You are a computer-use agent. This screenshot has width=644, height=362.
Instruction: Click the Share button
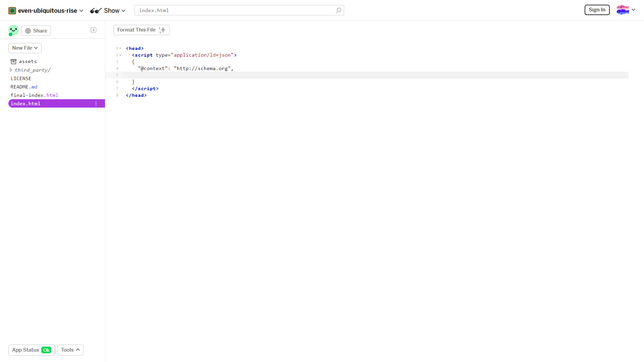click(x=36, y=31)
